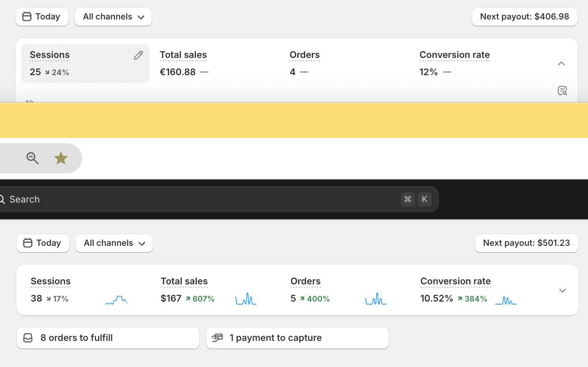Screen dimensions: 588x367
Task: Open the top All channels dropdown
Action: coord(113,16)
